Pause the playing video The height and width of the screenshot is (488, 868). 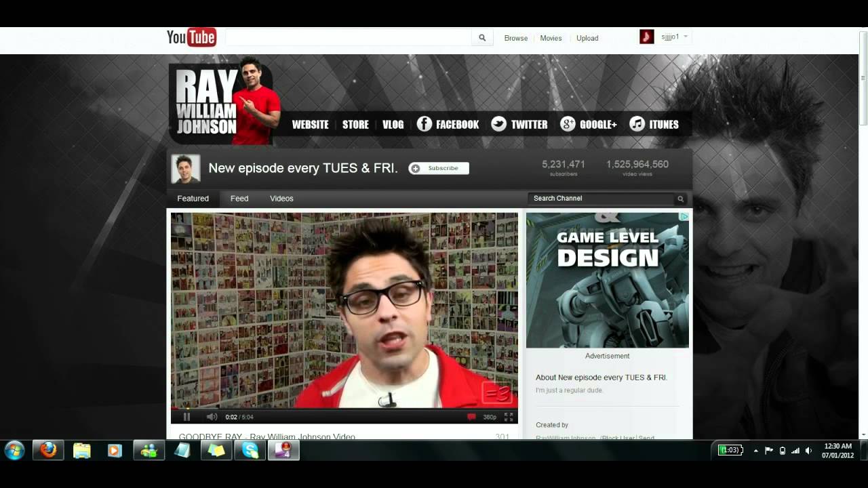[187, 417]
